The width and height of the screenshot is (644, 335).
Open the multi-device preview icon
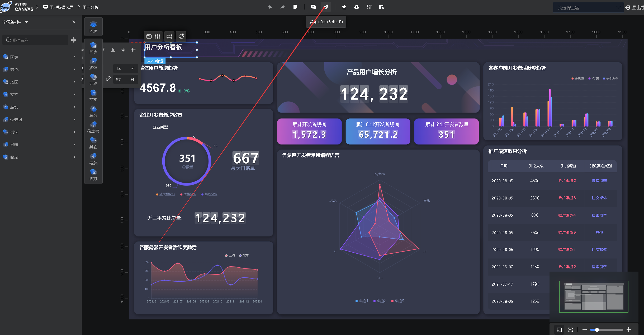(313, 7)
